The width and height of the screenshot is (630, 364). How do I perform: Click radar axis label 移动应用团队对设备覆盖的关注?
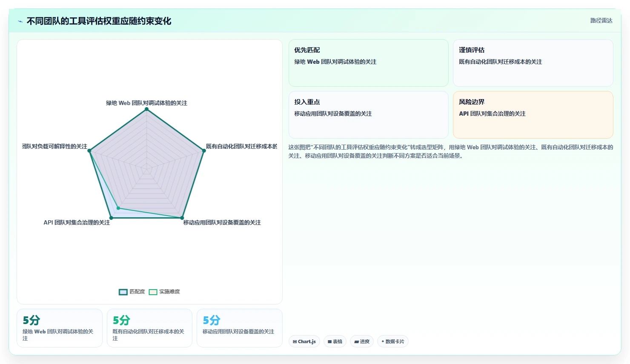[x=222, y=222]
